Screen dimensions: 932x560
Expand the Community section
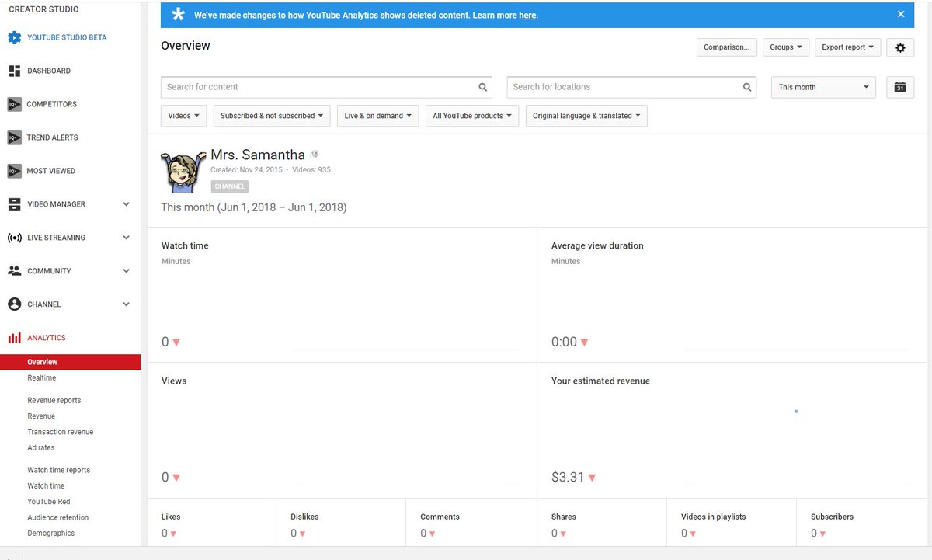[x=126, y=271]
